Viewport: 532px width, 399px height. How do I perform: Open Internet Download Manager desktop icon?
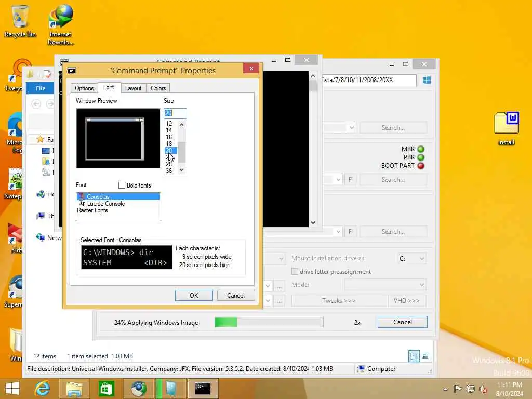(60, 24)
